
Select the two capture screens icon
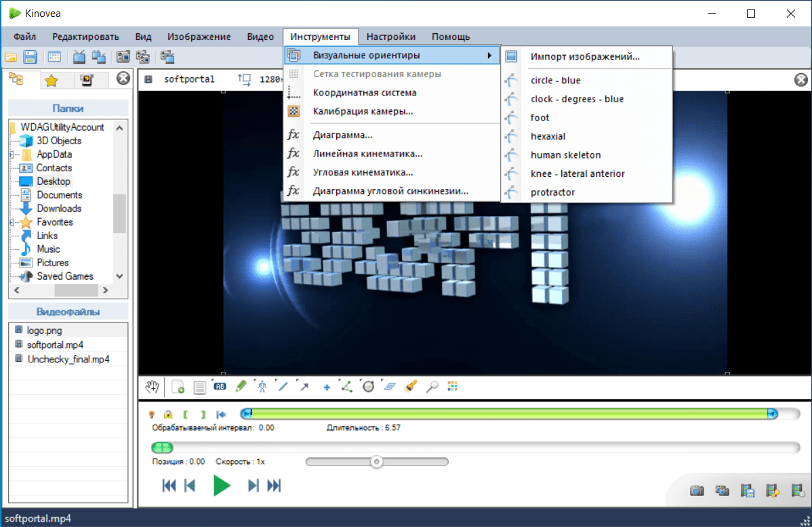pyautogui.click(x=143, y=57)
